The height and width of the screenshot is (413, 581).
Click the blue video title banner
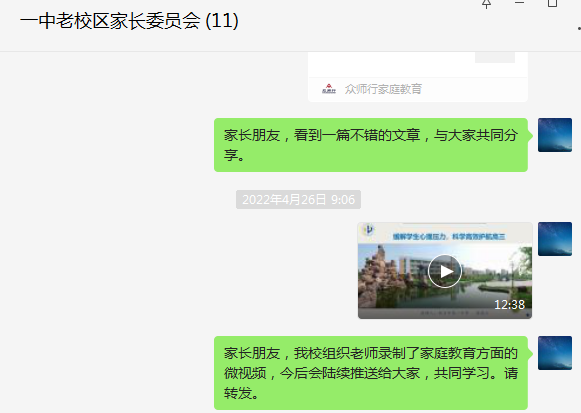point(449,236)
